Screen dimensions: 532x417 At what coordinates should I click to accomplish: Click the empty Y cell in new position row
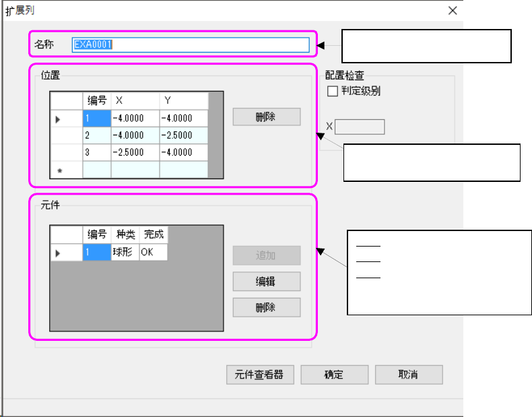click(x=184, y=169)
